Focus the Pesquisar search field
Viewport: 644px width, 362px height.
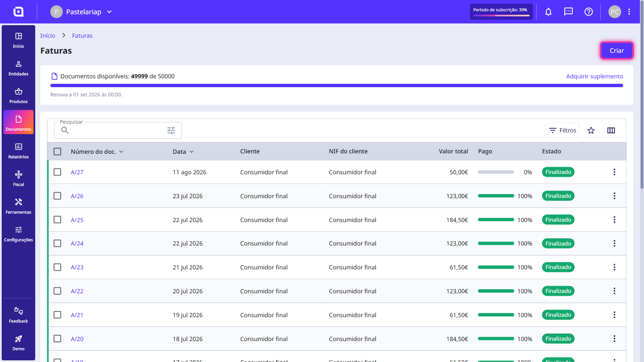click(118, 130)
